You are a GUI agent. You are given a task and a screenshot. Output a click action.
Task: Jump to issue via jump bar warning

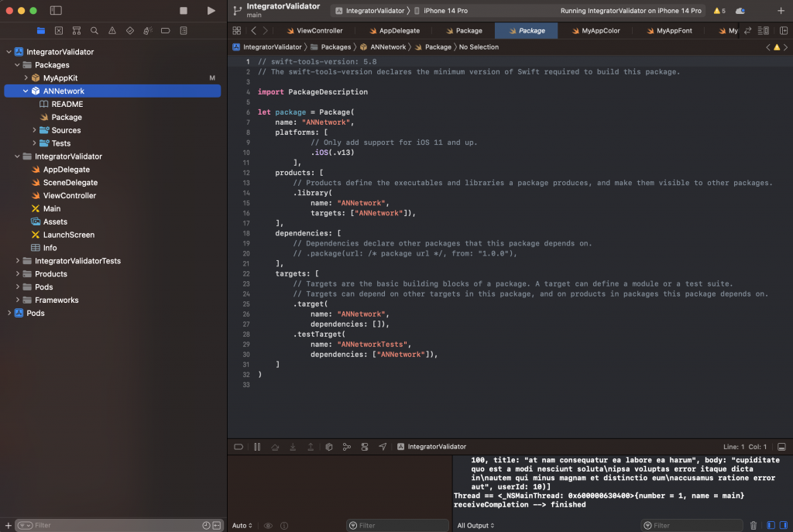[x=777, y=47]
